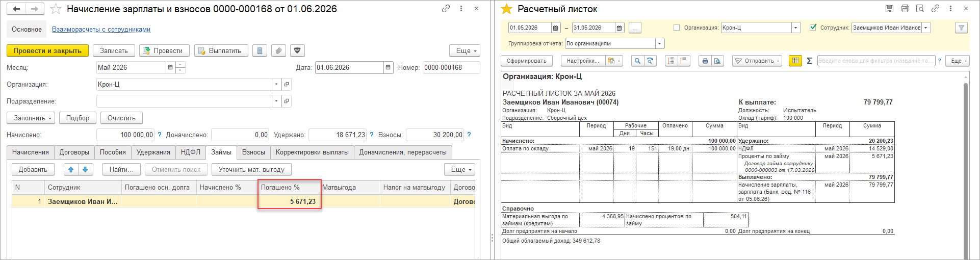Screen dimensions: 980x260
Task: Toggle the Организация filter checkbox
Action: 677,28
